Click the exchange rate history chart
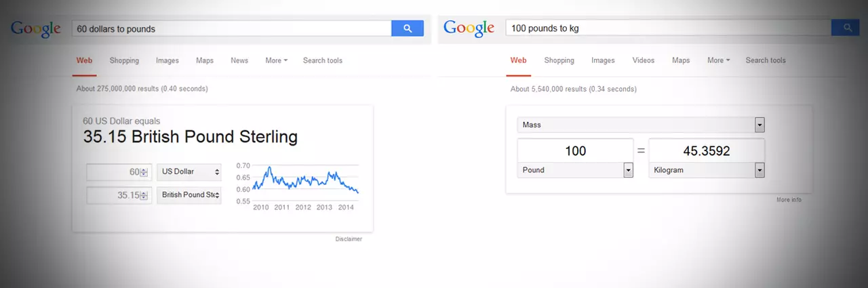Screen dimensions: 868x288 click(x=304, y=186)
